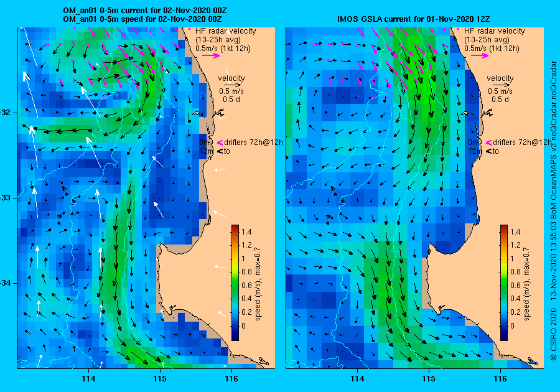560x392 pixels.
Task: Click colorbar value '0.6' in IMOS GSLA map
Action: coord(515,285)
